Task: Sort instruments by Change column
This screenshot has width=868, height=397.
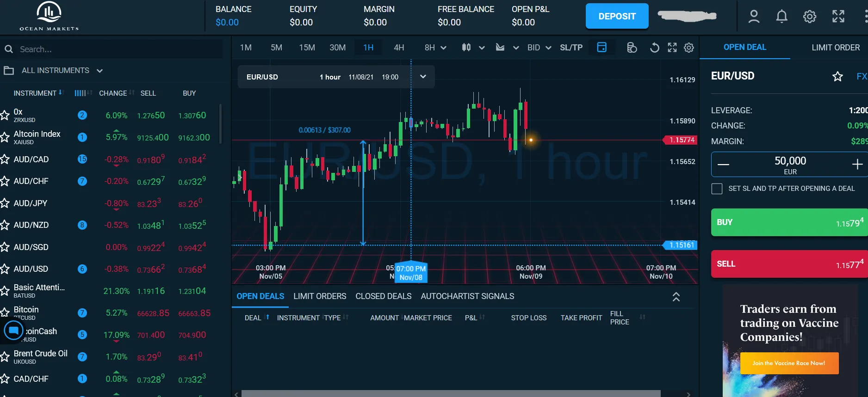Action: coord(117,93)
